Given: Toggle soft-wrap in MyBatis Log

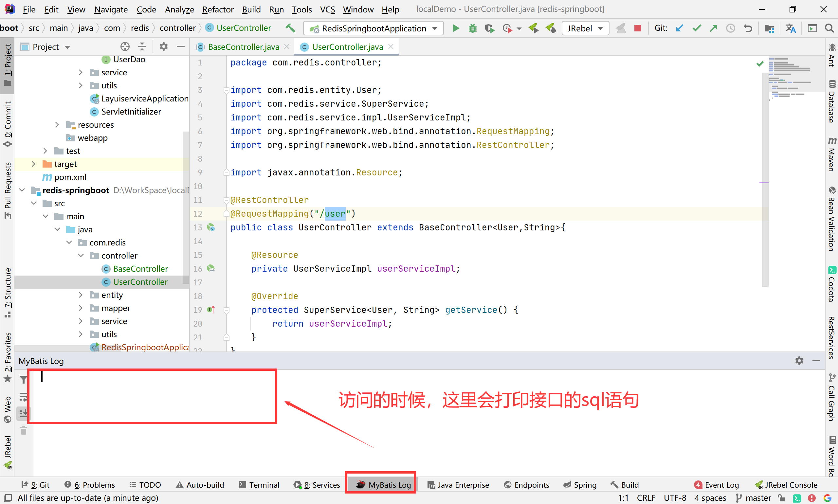Looking at the screenshot, I should (24, 396).
